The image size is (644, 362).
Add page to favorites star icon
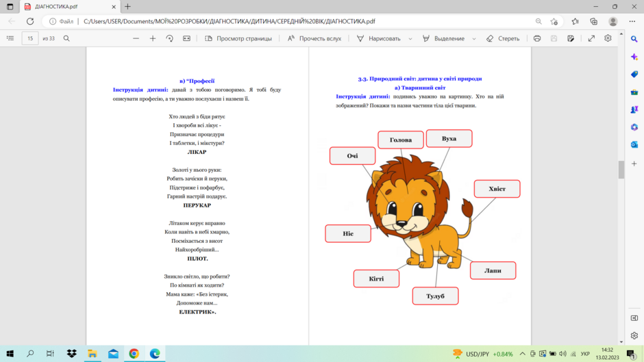click(554, 21)
